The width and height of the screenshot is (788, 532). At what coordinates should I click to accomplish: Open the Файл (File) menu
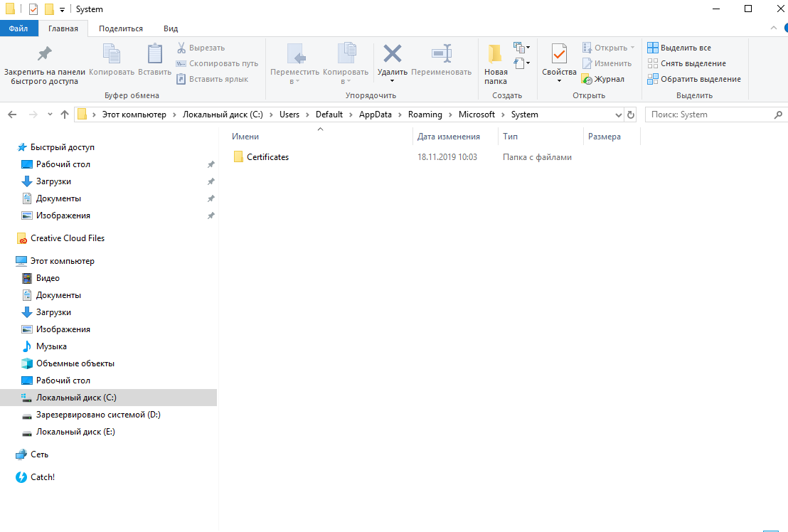(x=18, y=28)
